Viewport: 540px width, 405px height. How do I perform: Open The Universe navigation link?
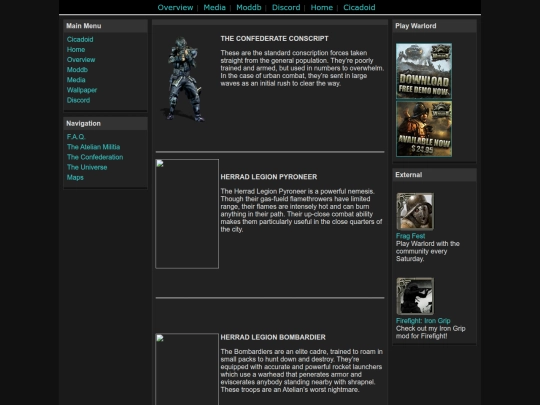pyautogui.click(x=87, y=167)
